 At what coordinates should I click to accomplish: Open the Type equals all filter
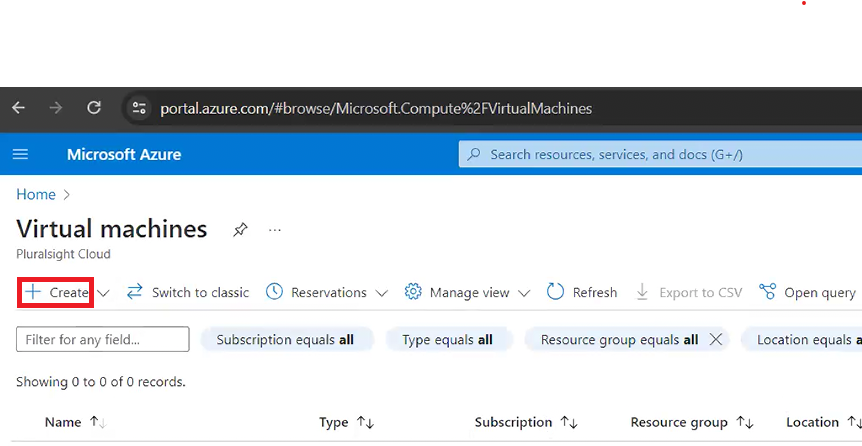pyautogui.click(x=447, y=340)
